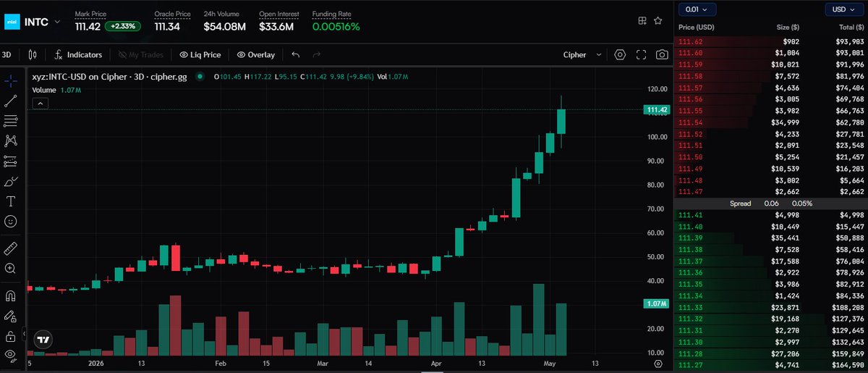Click the 24h Volume $54.08M value
868x373 pixels.
(x=225, y=27)
